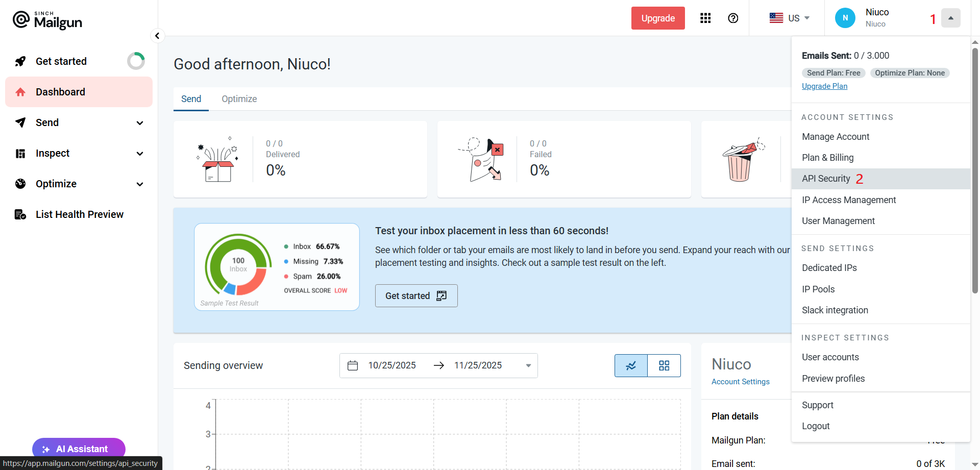Open the Account Settings link under Niuco

[741, 382]
